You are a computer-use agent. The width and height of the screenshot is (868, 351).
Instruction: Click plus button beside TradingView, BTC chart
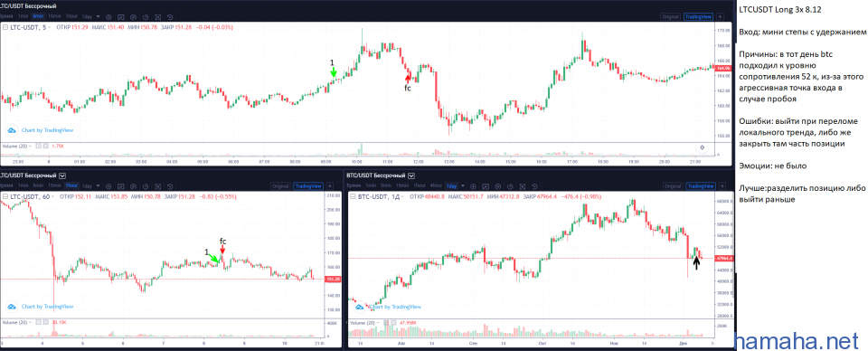pyautogui.click(x=722, y=186)
